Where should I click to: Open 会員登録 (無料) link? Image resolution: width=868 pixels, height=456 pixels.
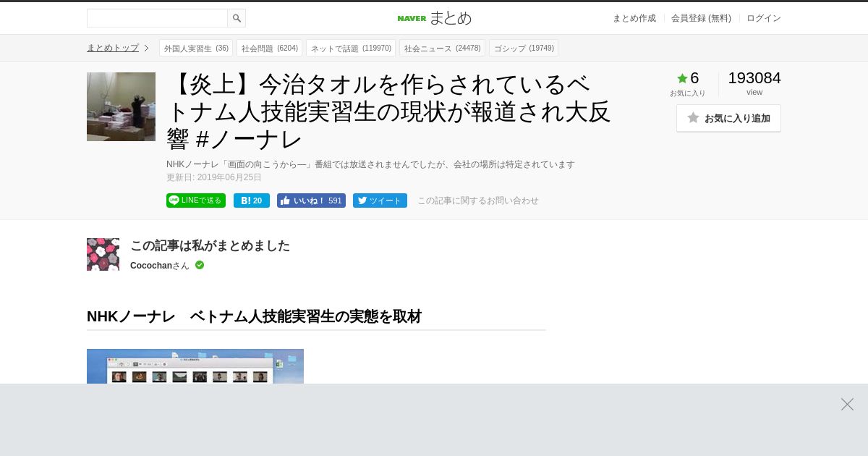(701, 18)
